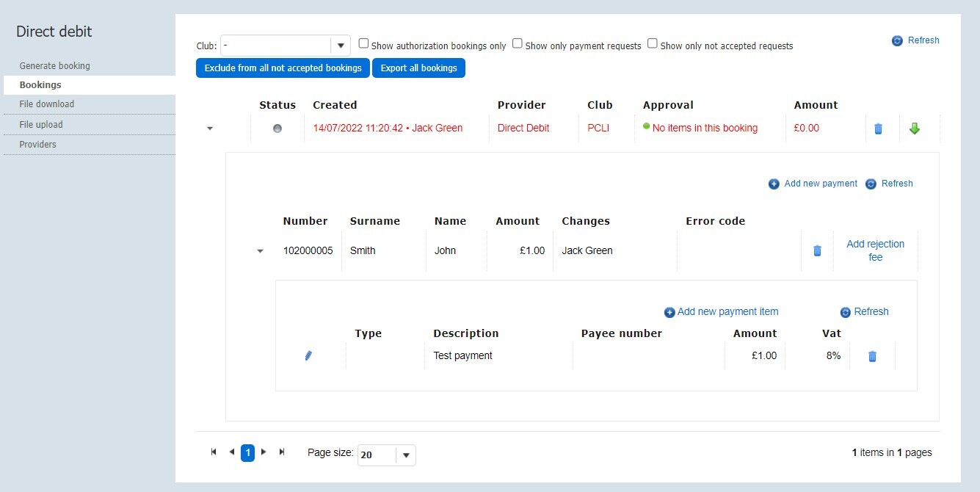Image resolution: width=980 pixels, height=492 pixels.
Task: Open the Club dropdown list
Action: 341,46
